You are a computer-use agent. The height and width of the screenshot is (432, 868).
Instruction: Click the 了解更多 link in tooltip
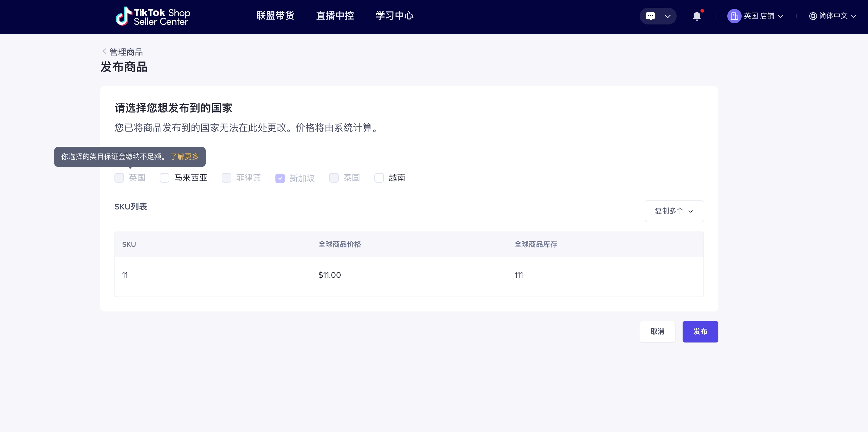coord(185,156)
